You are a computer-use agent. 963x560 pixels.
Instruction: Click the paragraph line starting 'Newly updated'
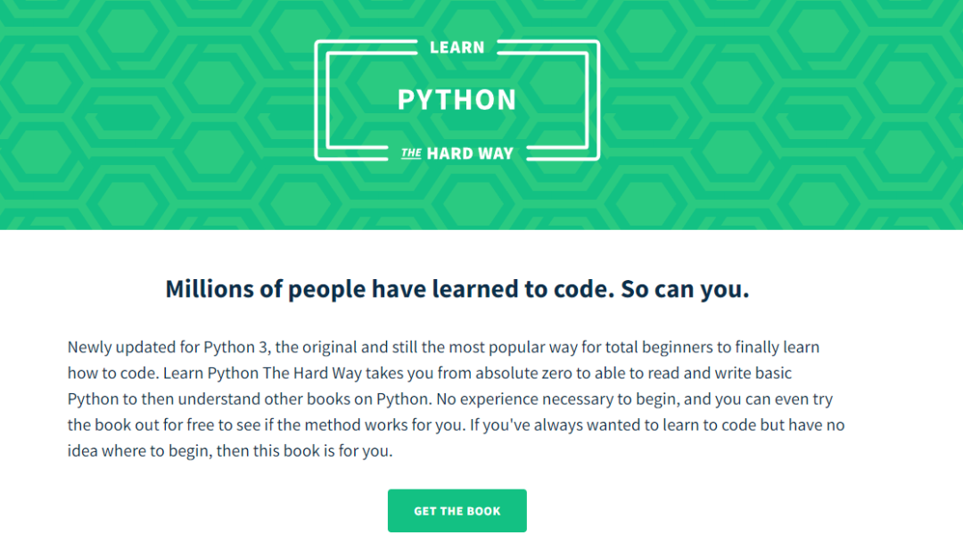(443, 347)
